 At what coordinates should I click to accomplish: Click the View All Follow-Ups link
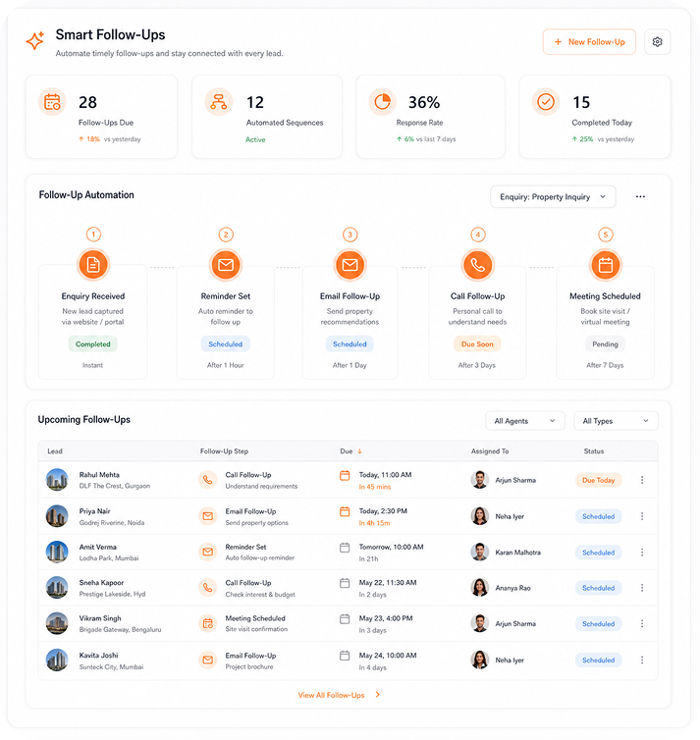pos(332,695)
